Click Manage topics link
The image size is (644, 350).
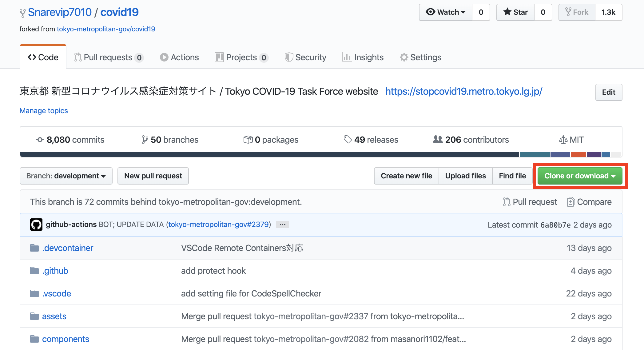44,111
